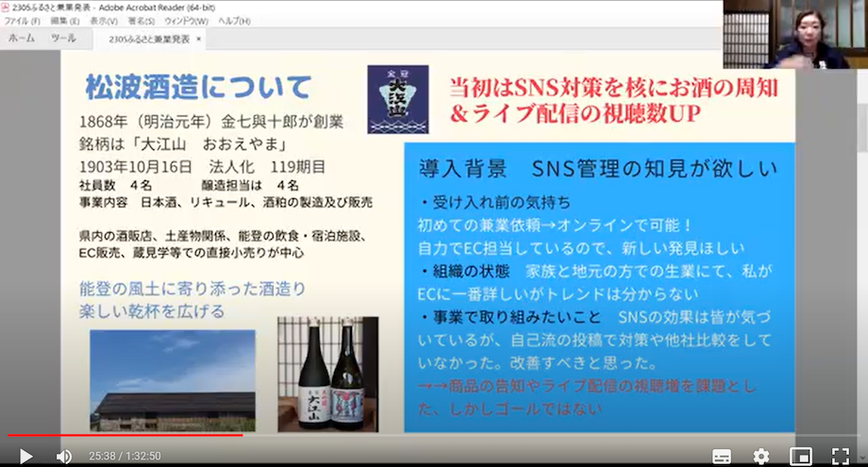Image resolution: width=868 pixels, height=467 pixels.
Task: Click the 25:38 / 1:32:50 time display
Action: pyautogui.click(x=125, y=457)
